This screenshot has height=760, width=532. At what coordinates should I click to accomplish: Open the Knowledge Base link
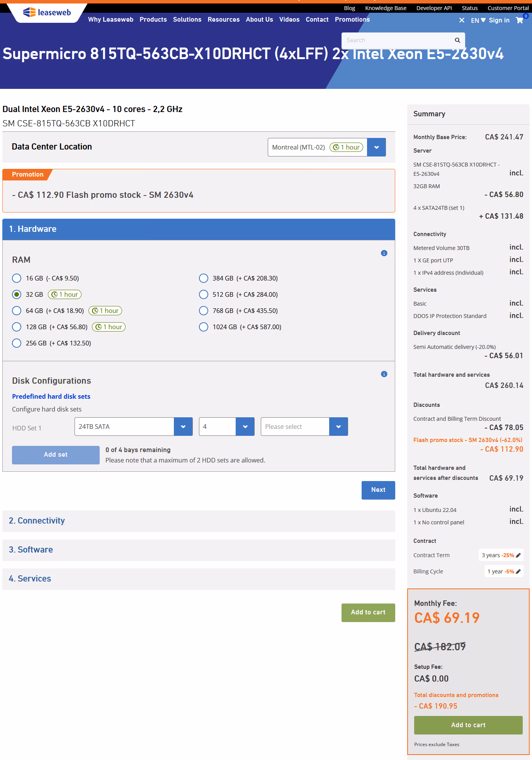click(386, 8)
